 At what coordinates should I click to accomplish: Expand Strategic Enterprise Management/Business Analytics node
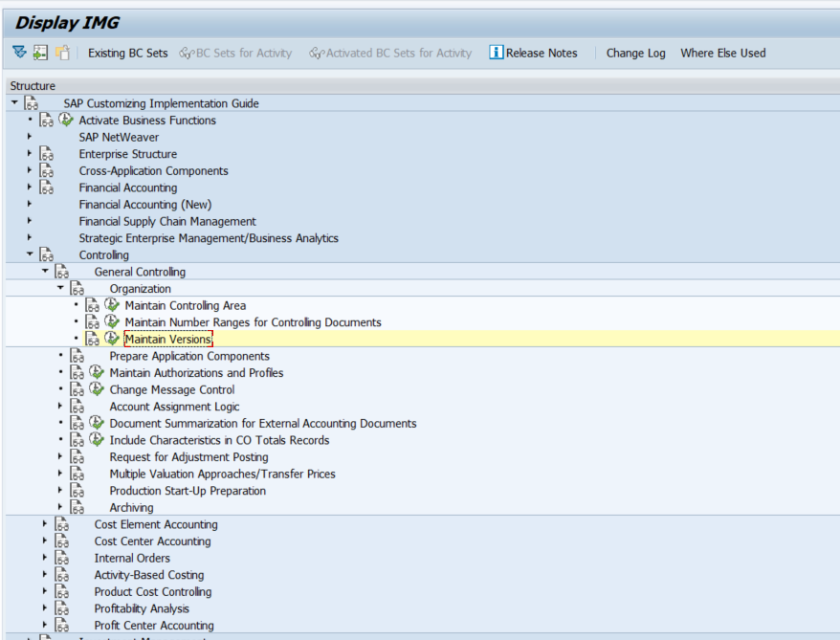[30, 237]
